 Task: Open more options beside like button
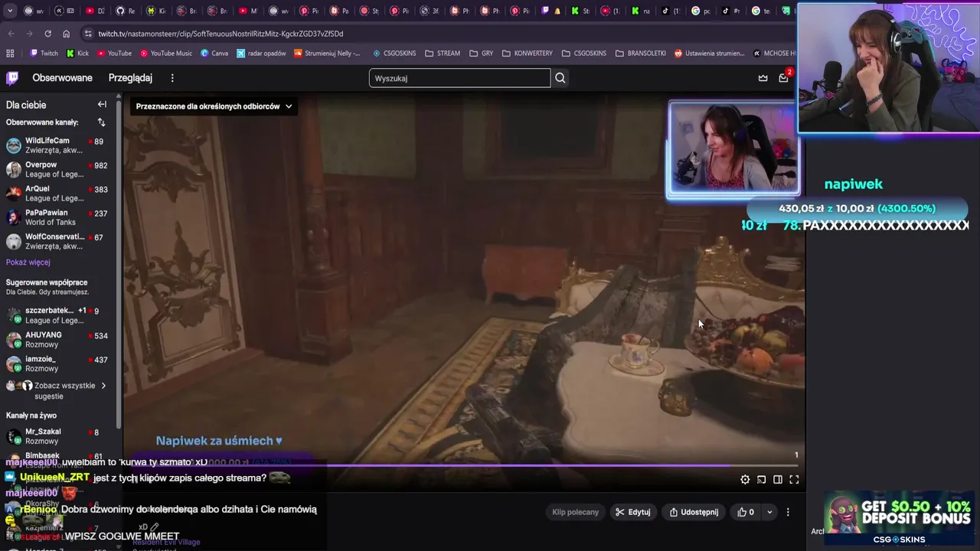coord(788,512)
